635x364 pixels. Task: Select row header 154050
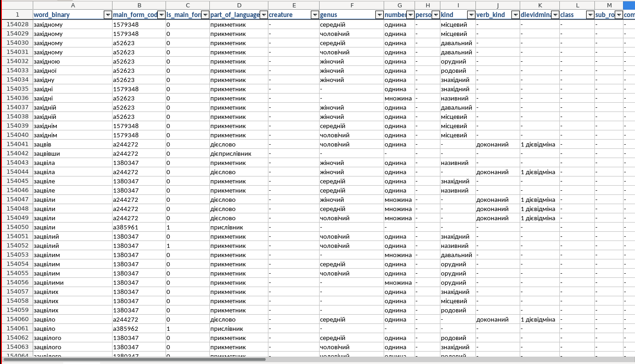18,227
